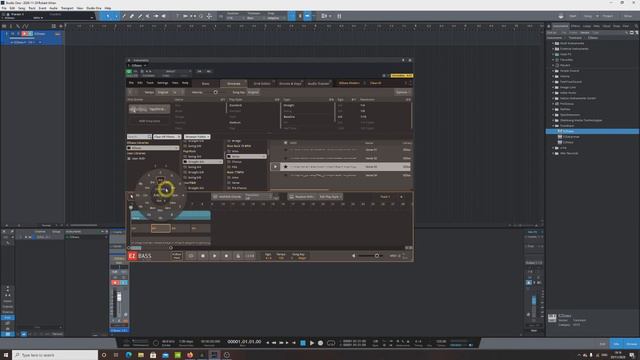This screenshot has height=360, width=640.
Task: Click Stop in the Studio One transport bar
Action: [303, 343]
